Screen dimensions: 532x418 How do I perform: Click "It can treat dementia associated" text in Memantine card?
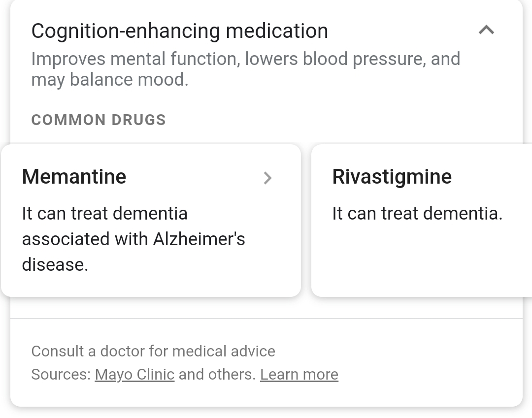(105, 214)
